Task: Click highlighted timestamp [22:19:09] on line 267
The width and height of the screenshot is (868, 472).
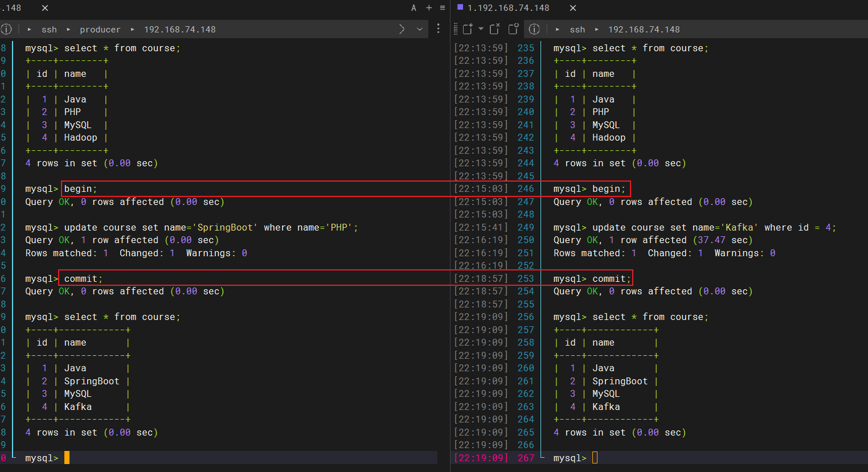Action: 481,458
